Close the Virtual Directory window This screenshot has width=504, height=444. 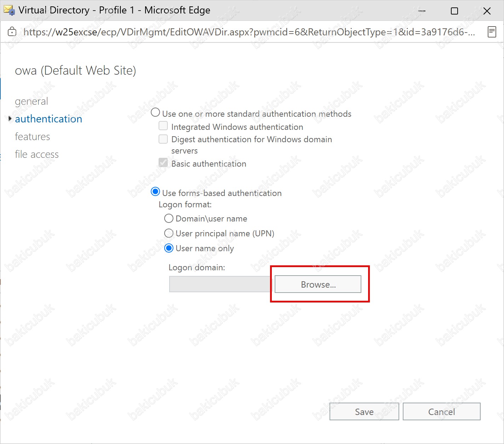point(487,11)
